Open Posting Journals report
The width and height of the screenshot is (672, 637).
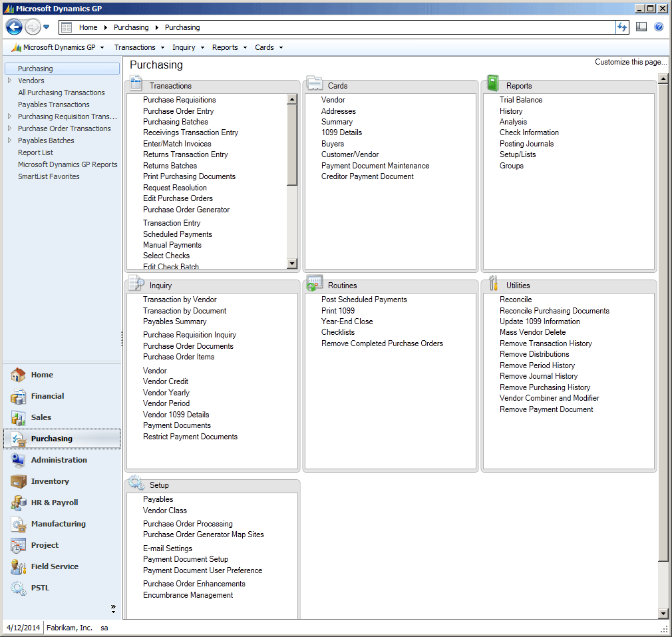[527, 144]
